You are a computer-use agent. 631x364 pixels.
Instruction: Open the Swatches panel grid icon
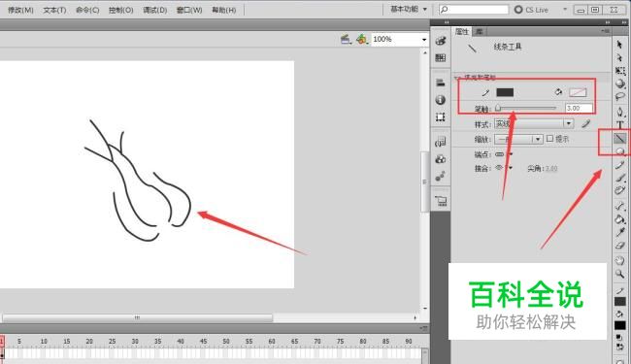441,58
